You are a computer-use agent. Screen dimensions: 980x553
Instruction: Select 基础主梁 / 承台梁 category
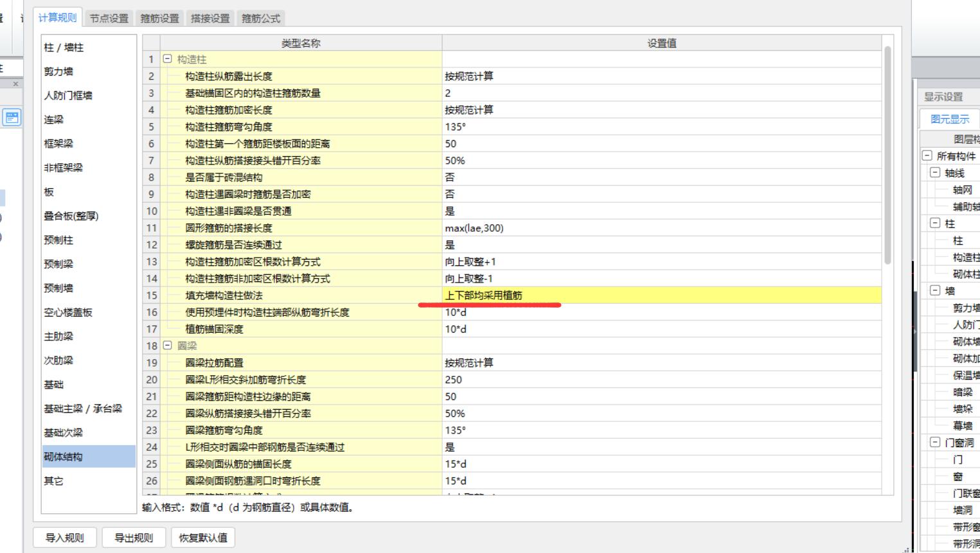(x=89, y=408)
